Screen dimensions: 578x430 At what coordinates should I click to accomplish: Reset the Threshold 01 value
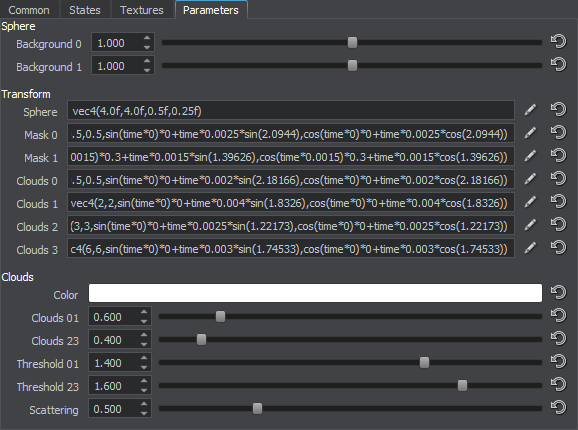[x=558, y=361]
